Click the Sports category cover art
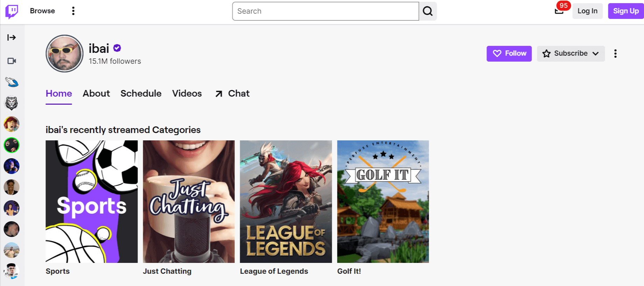644x286 pixels. pyautogui.click(x=92, y=202)
